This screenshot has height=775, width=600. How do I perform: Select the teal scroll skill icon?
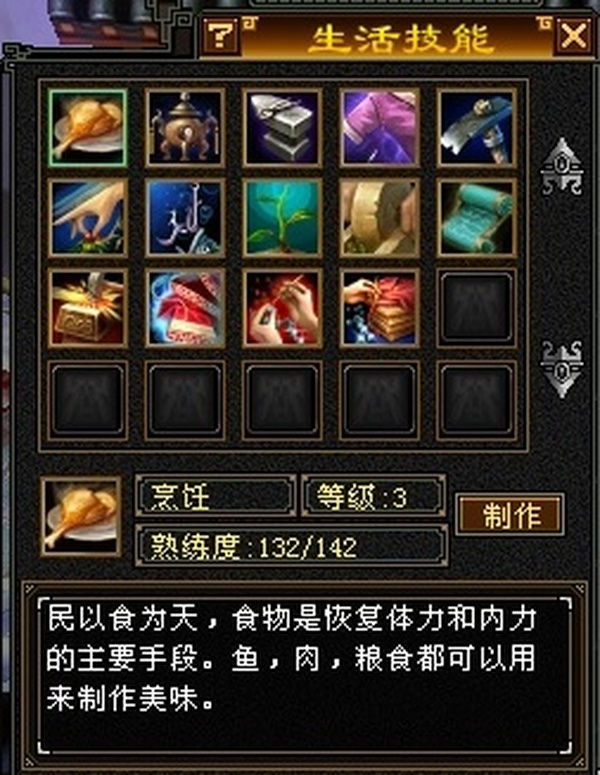pos(477,218)
